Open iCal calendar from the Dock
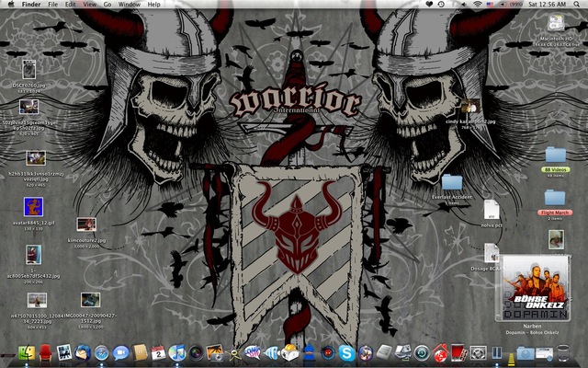Viewport: 588px width, 368px height. tap(158, 353)
